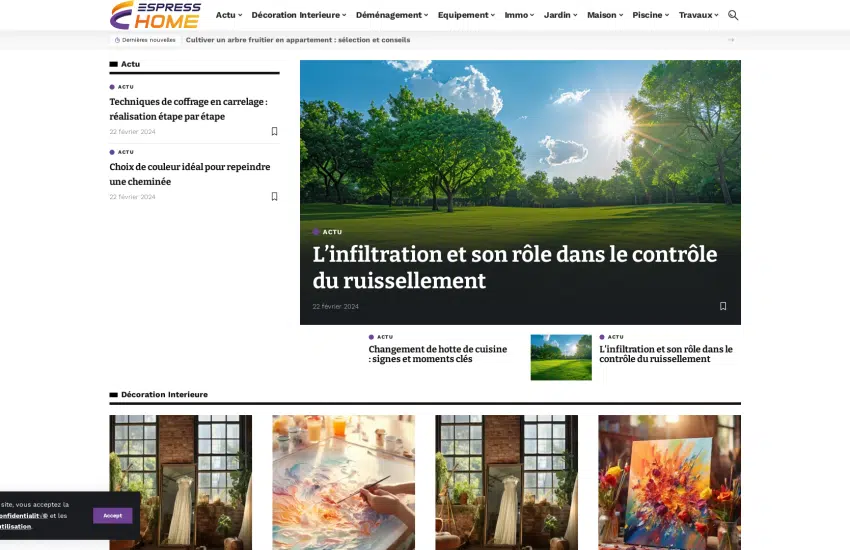
Task: Expand the Equipement dropdown menu
Action: point(466,15)
